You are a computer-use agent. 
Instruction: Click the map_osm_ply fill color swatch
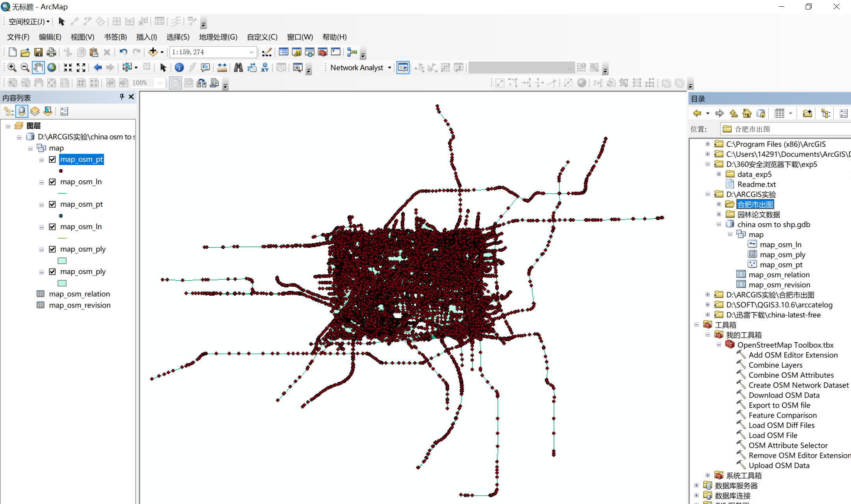click(x=62, y=260)
